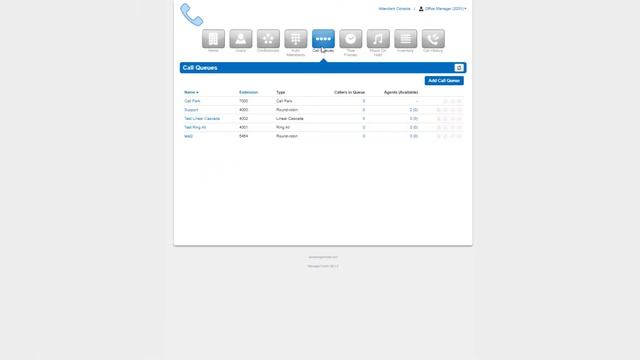Sort the table by Extension column

[x=248, y=92]
